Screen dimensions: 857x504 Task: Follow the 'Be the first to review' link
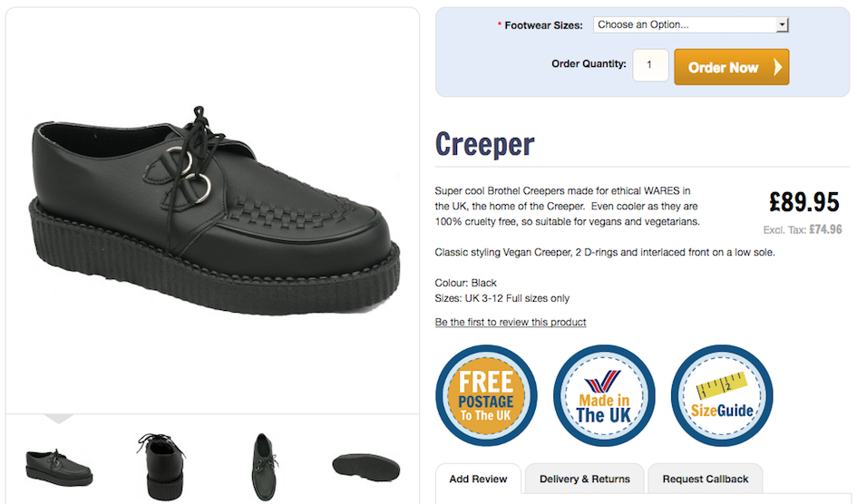coord(511,322)
